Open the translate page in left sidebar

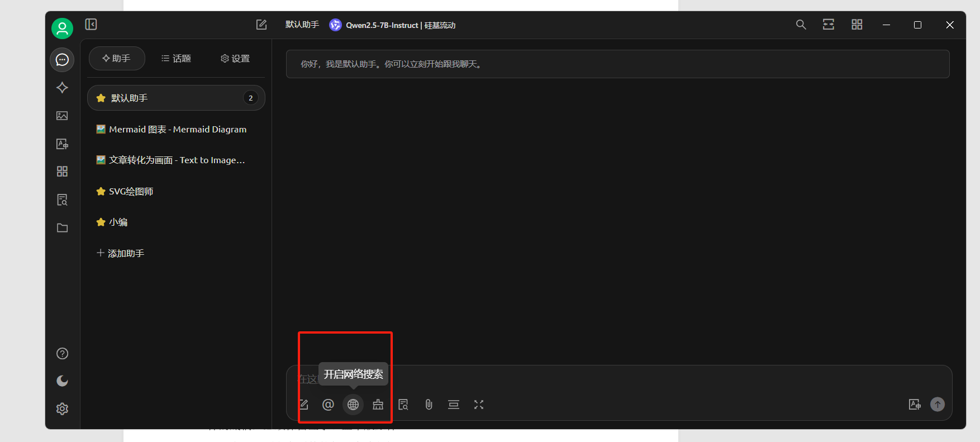[62, 144]
